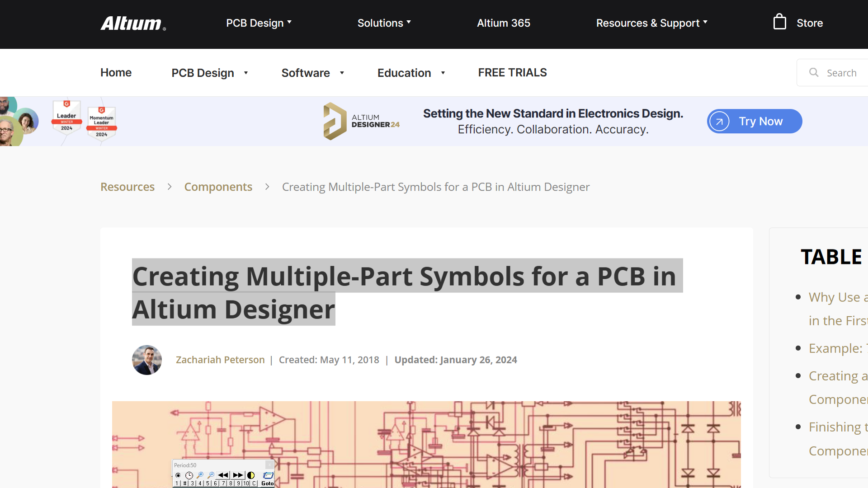Click the Goto button in Period toolbar
This screenshot has height=488, width=868.
pos(268,483)
